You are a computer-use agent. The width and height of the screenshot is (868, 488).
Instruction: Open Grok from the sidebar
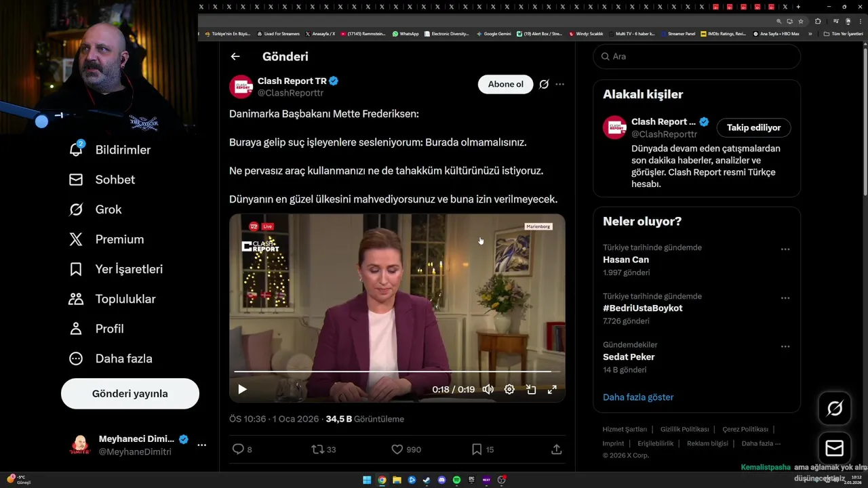point(95,209)
